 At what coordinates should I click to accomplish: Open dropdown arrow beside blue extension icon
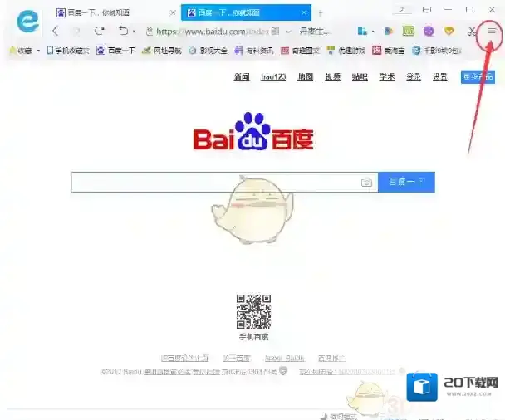click(x=373, y=32)
